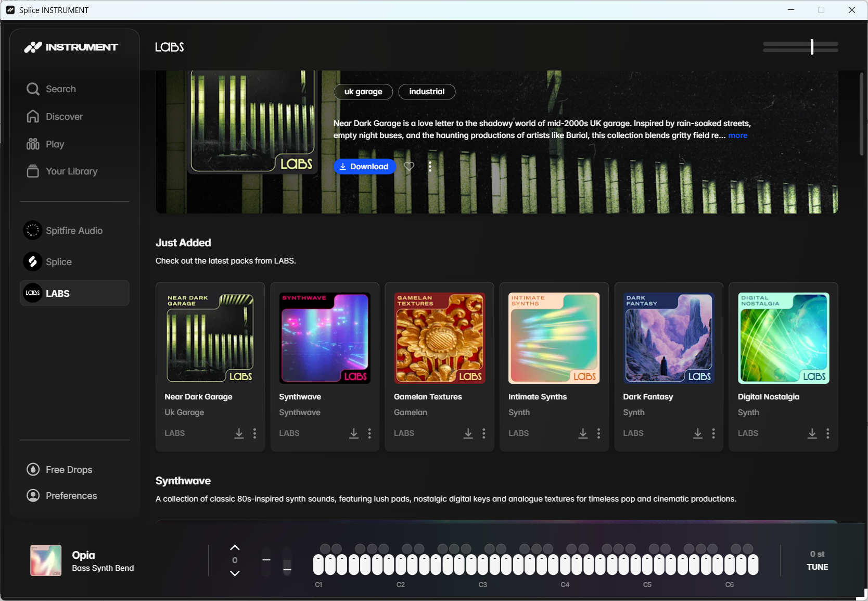Image resolution: width=868 pixels, height=601 pixels.
Task: Select the LABS source in sidebar
Action: pyautogui.click(x=74, y=293)
